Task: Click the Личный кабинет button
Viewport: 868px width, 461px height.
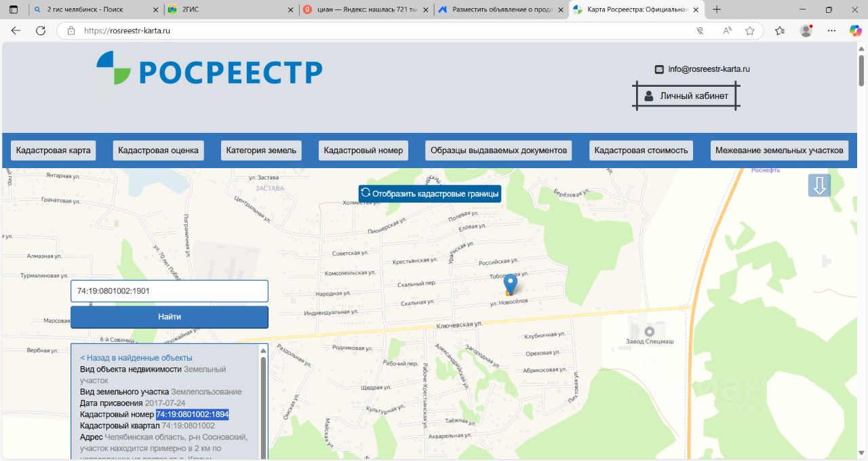Action: 686,96
